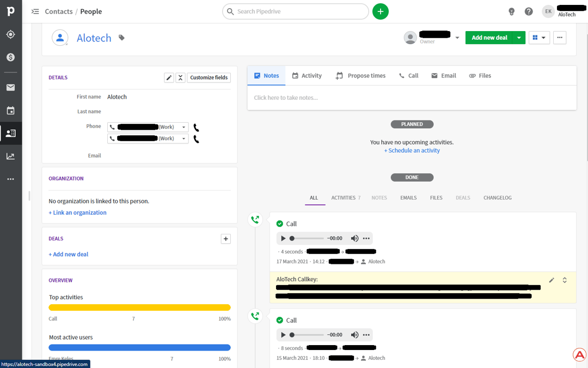Collapse all detail fields with the collapse icon
The width and height of the screenshot is (588, 368).
[x=180, y=77]
